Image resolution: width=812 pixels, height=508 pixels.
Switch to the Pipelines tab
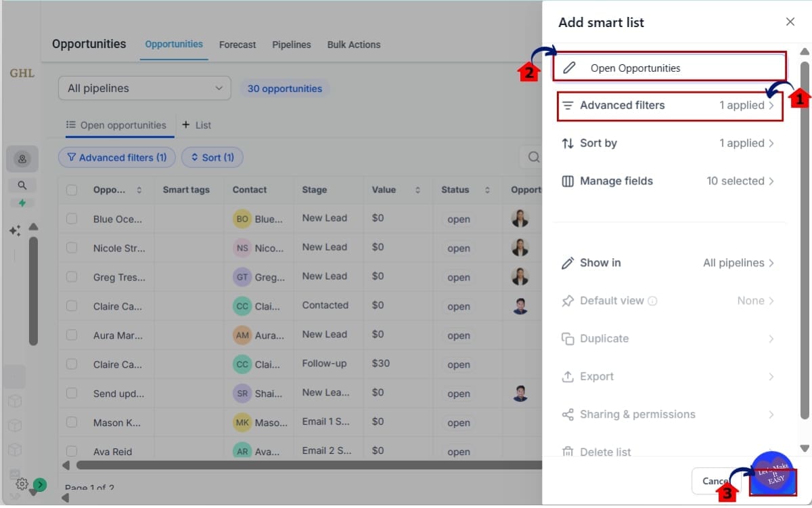[x=292, y=45]
